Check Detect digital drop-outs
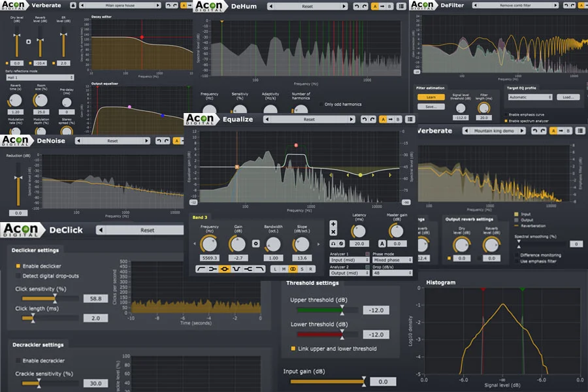Viewport: 588px width, 392px height. (18, 276)
